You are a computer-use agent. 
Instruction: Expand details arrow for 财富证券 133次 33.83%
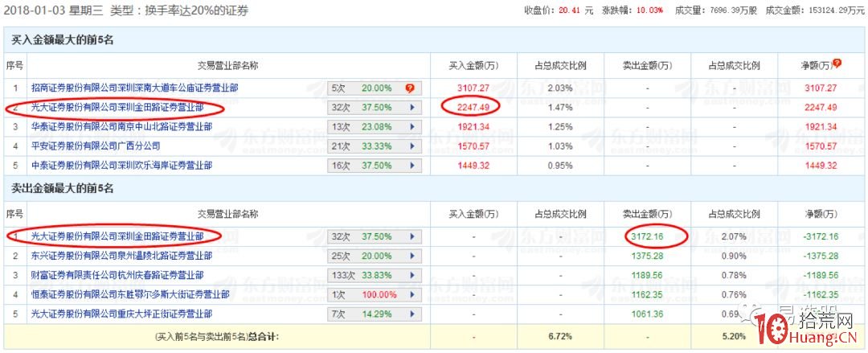(411, 276)
